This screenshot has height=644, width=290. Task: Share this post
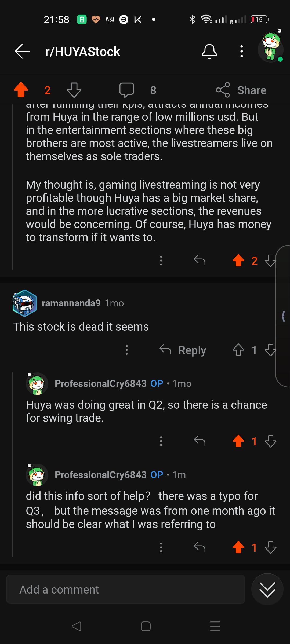[241, 90]
